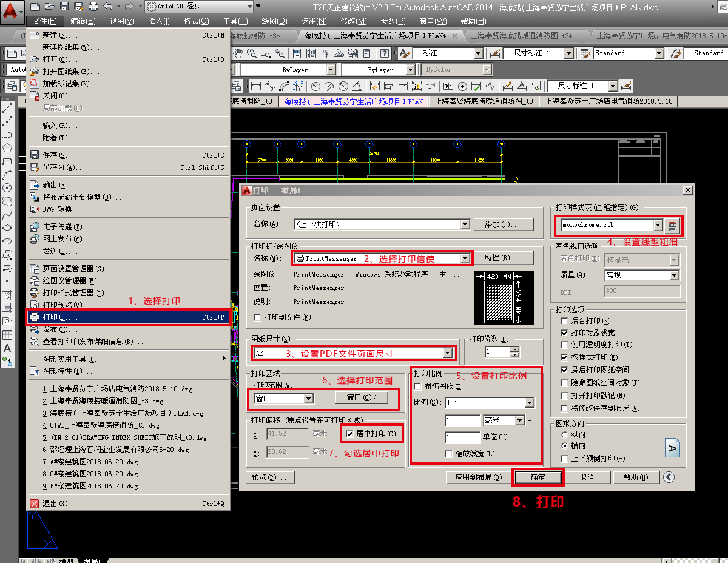Open the 质量 常规 dropdown
This screenshot has height=563, width=728.
(x=674, y=275)
